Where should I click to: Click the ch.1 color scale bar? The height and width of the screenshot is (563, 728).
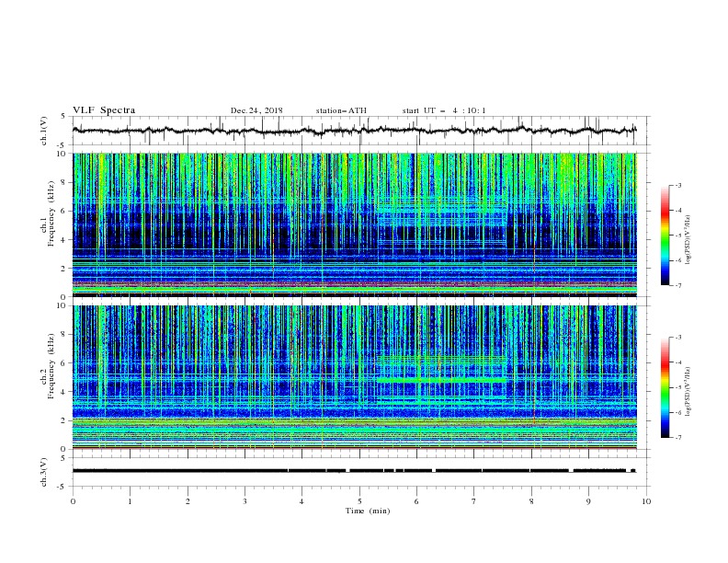tap(665, 236)
